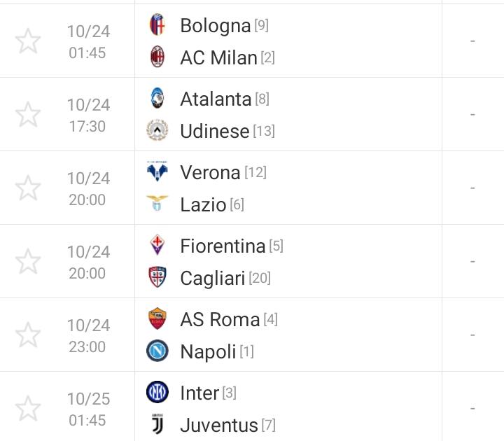Star the Atalanta vs Udinese match
This screenshot has height=441, width=504.
tap(28, 115)
